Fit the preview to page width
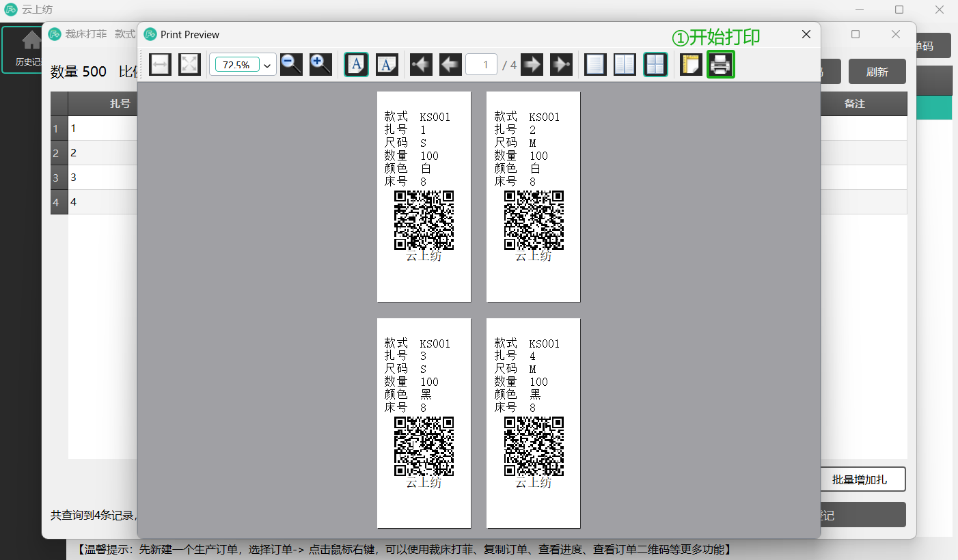This screenshot has width=958, height=560. coord(160,65)
